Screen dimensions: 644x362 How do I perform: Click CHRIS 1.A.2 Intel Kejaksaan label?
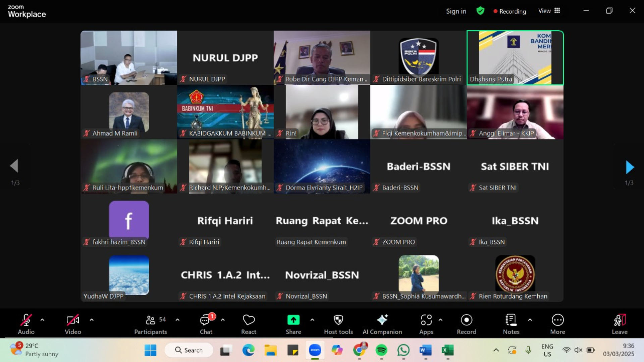227,296
